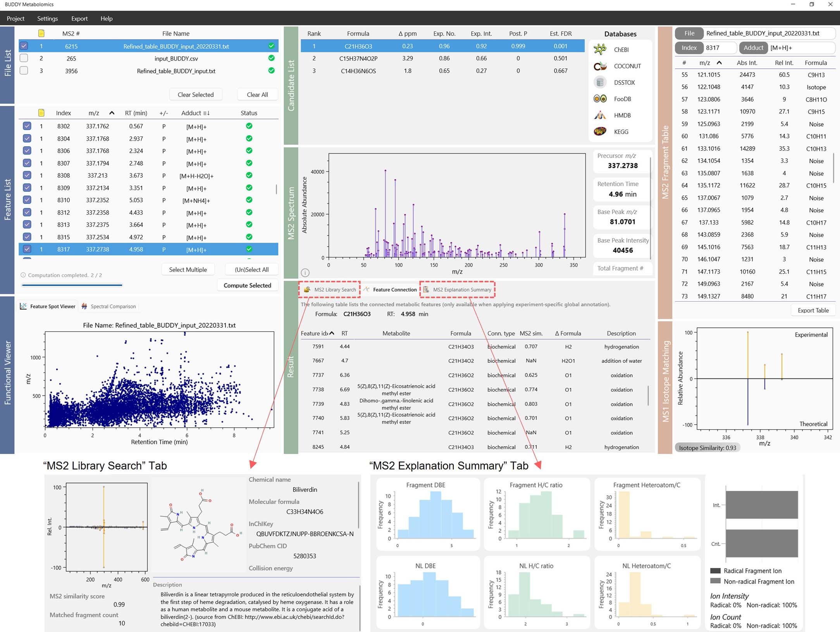Screen dimensions: 840x632
Task: Click the computation progress bar
Action: click(72, 285)
